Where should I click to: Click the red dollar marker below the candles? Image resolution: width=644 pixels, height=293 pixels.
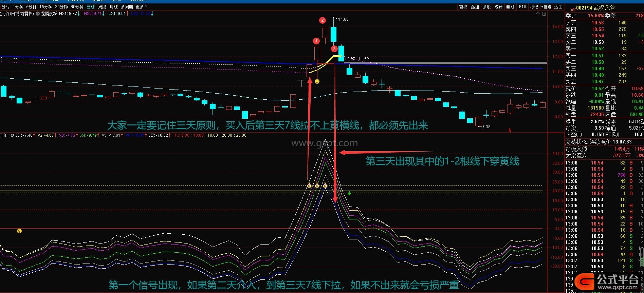(510, 130)
